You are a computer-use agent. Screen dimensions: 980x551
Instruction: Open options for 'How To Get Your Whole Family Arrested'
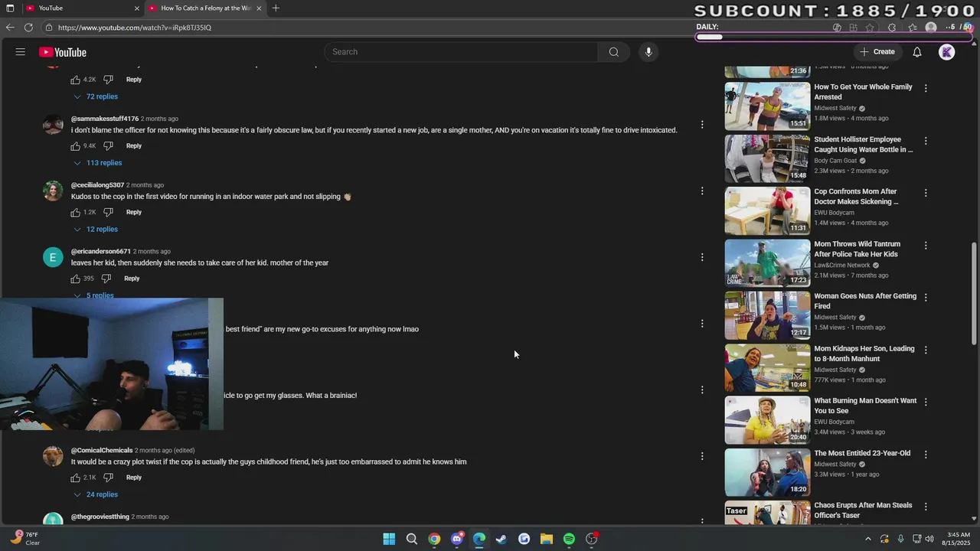926,89
